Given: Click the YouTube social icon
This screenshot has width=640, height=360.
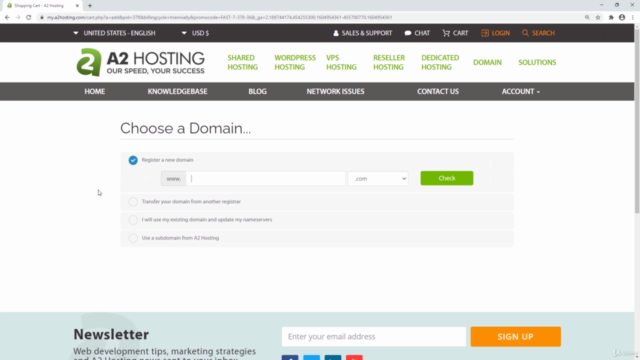Looking at the screenshot, I should click(354, 358).
